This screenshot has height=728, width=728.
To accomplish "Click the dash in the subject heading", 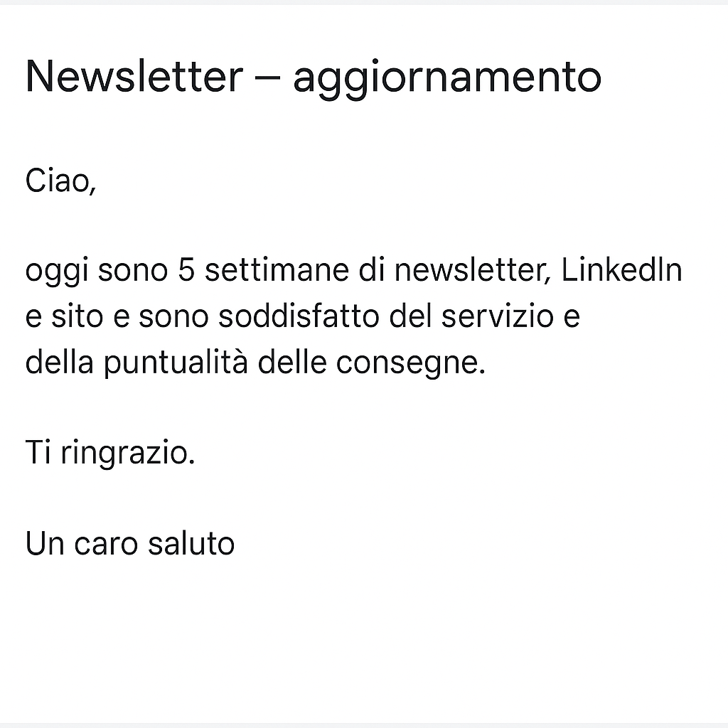I will click(267, 77).
